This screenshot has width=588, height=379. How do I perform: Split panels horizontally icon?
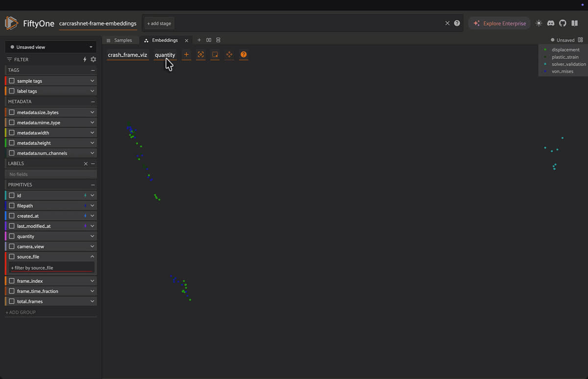pos(209,40)
